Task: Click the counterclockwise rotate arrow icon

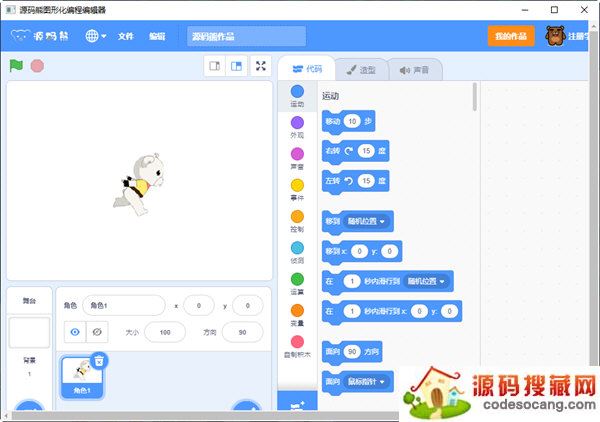Action: click(348, 181)
